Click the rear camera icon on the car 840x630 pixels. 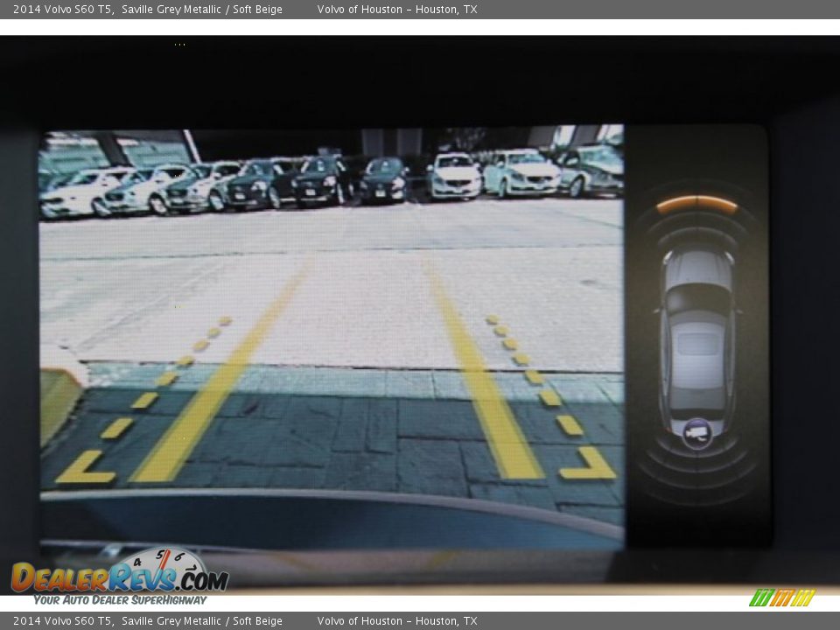tap(696, 432)
